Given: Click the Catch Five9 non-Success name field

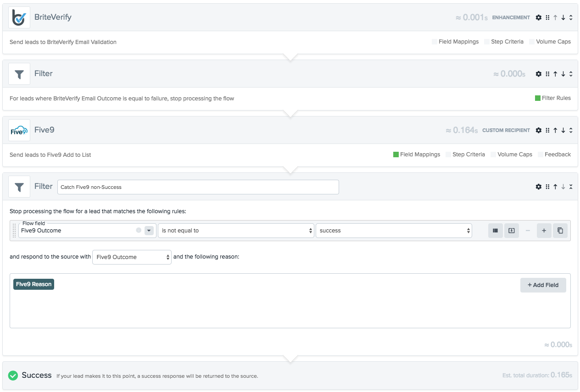Looking at the screenshot, I should [198, 187].
